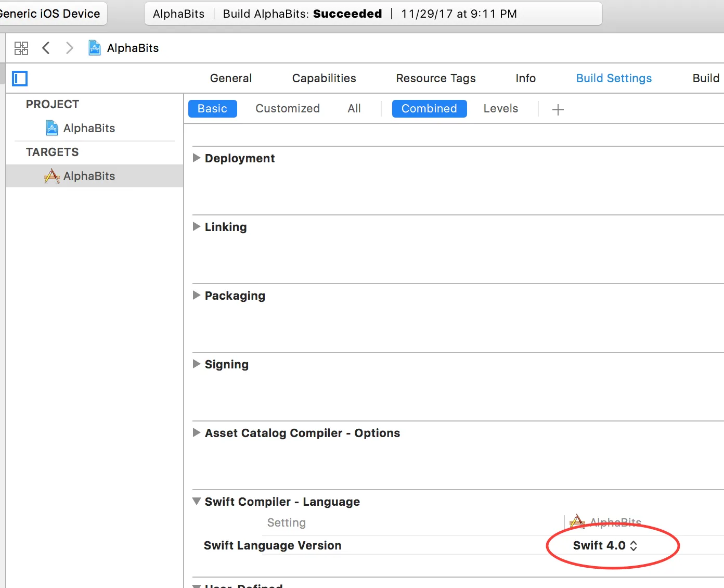Toggle the project and targets list sidebar
The image size is (724, 588).
pyautogui.click(x=20, y=79)
